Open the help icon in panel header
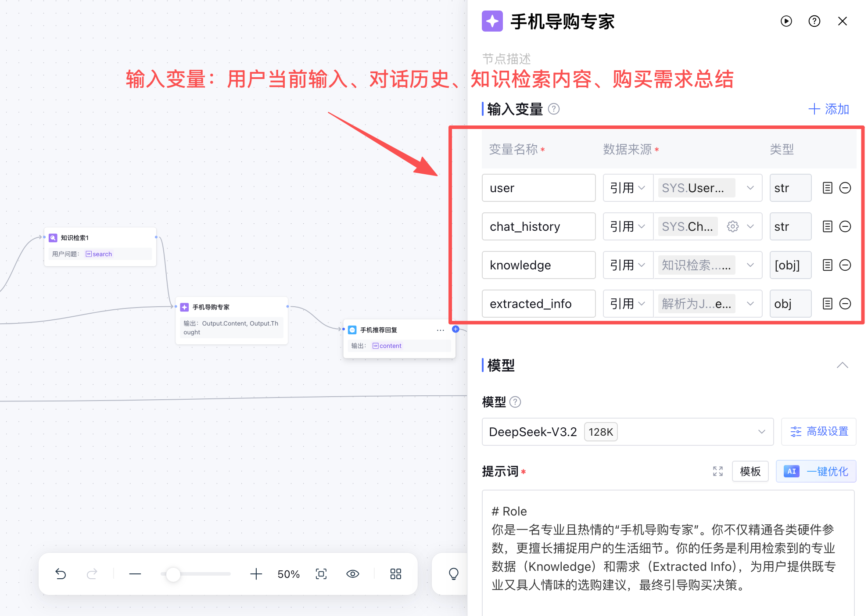This screenshot has height=616, width=868. coord(814,21)
